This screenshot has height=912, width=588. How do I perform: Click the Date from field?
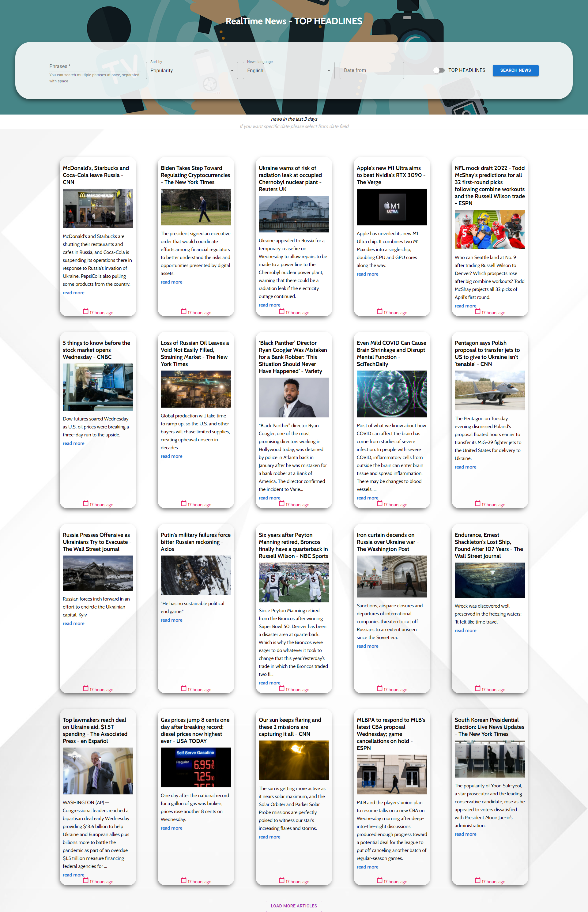pos(371,70)
